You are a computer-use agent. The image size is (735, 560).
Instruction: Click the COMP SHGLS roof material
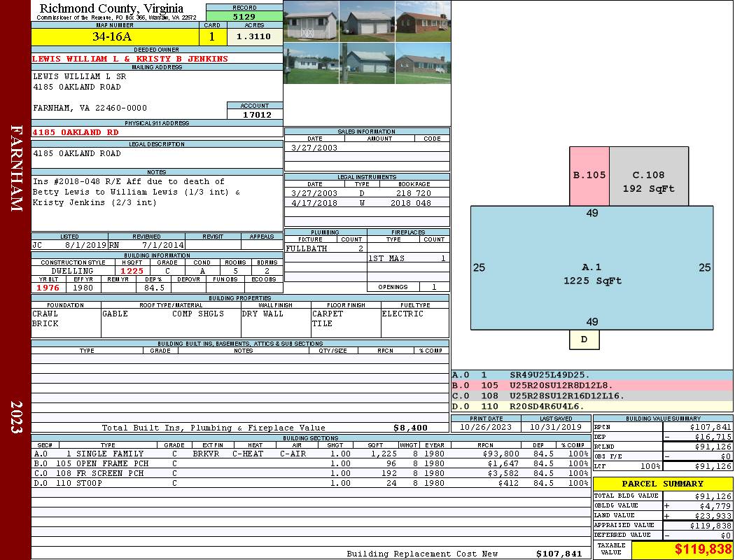(198, 314)
